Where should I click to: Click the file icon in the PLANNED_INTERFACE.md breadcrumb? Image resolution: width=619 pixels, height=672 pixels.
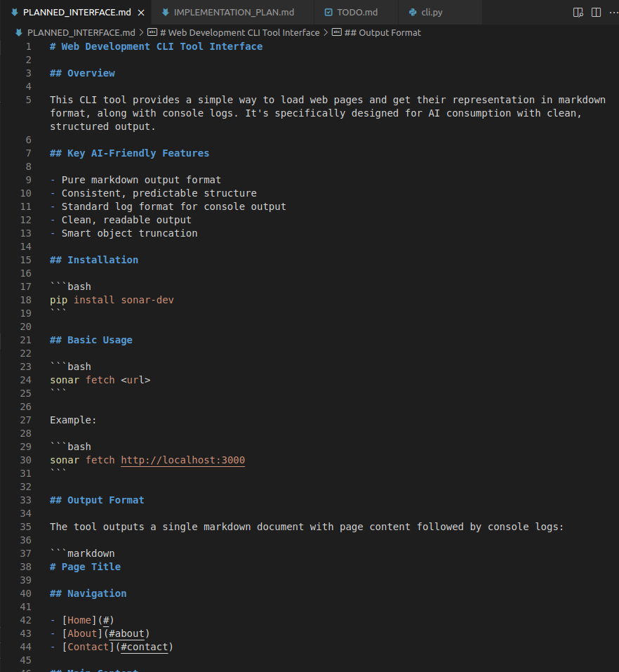point(18,32)
